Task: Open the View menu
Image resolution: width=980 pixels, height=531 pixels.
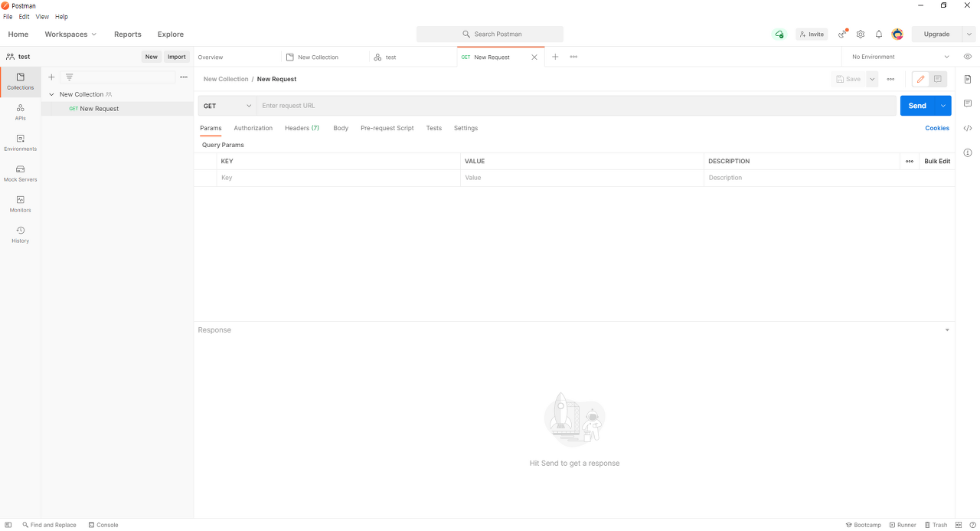Action: click(x=42, y=17)
